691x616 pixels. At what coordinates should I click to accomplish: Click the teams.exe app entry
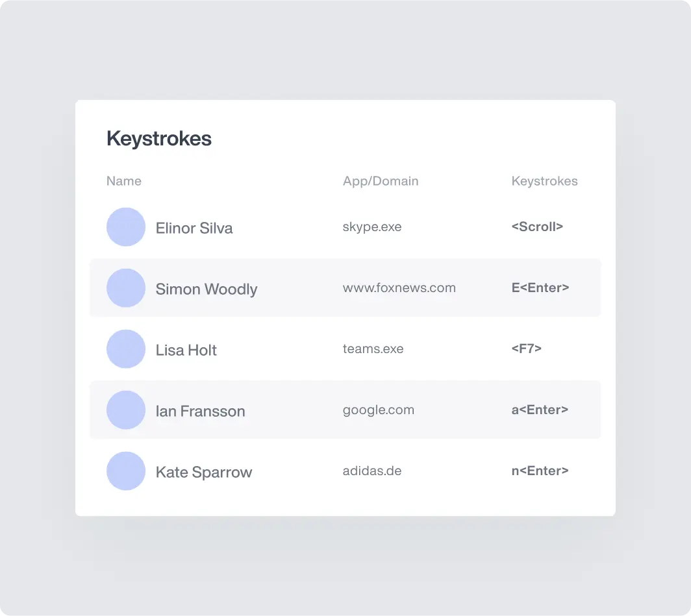[x=373, y=349]
